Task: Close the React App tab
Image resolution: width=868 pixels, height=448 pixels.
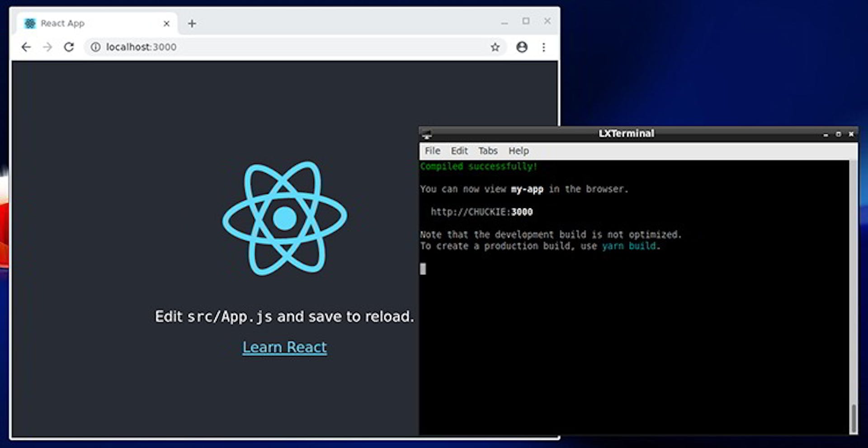Action: point(166,24)
